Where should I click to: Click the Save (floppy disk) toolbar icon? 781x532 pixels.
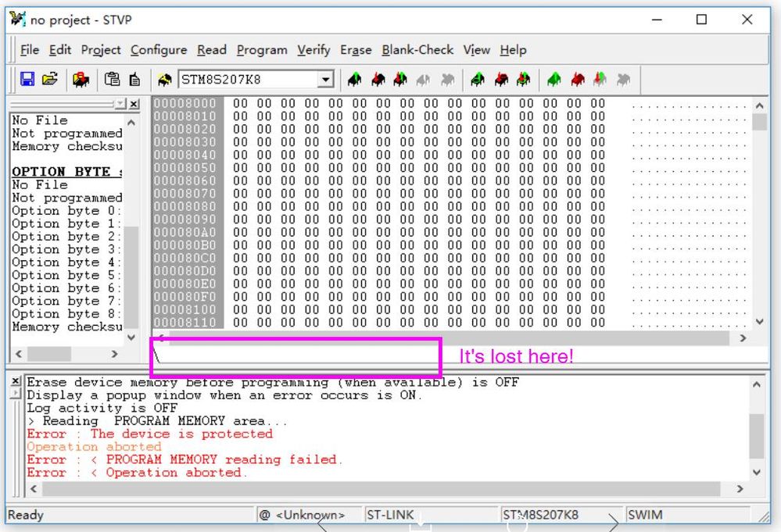pyautogui.click(x=27, y=79)
